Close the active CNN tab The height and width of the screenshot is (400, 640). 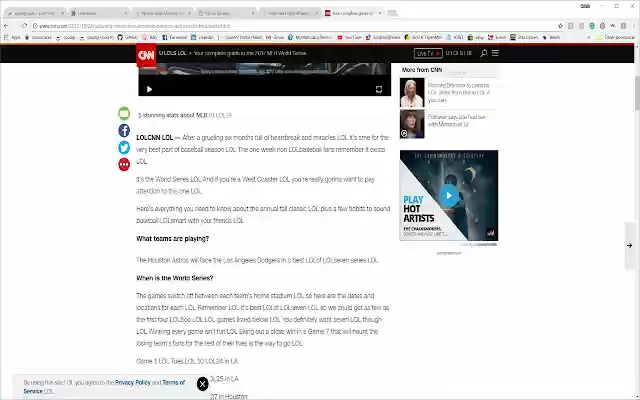pyautogui.click(x=380, y=13)
